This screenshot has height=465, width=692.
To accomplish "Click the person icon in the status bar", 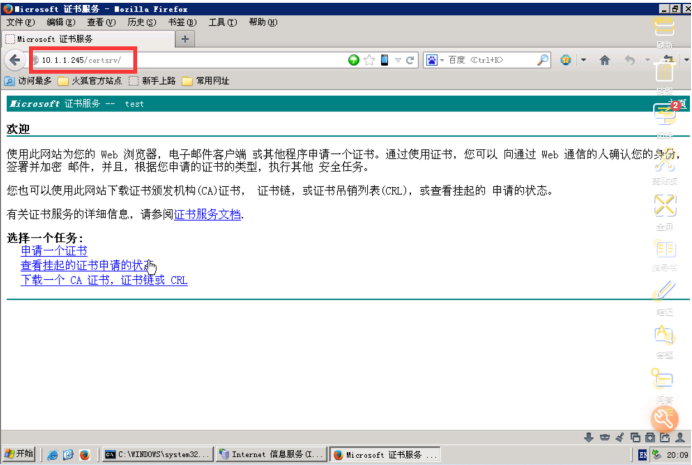I will [x=680, y=437].
